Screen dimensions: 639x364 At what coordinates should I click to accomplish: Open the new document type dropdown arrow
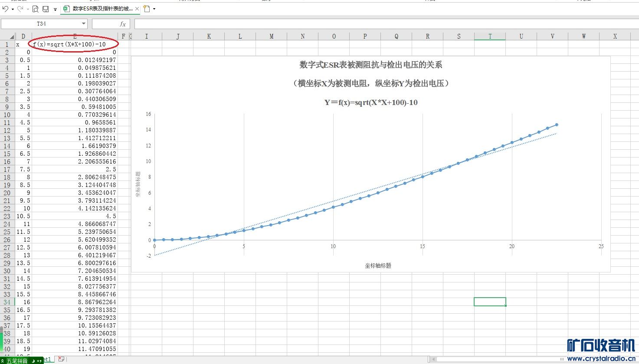click(154, 9)
